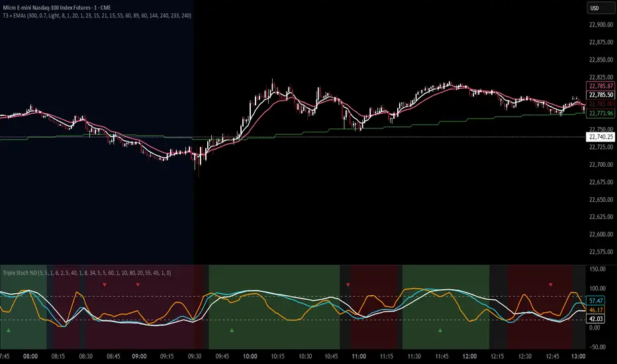Image resolution: width=617 pixels, height=364 pixels.
Task: Click the red down-arrow signal above 09:00
Action: 138,285
